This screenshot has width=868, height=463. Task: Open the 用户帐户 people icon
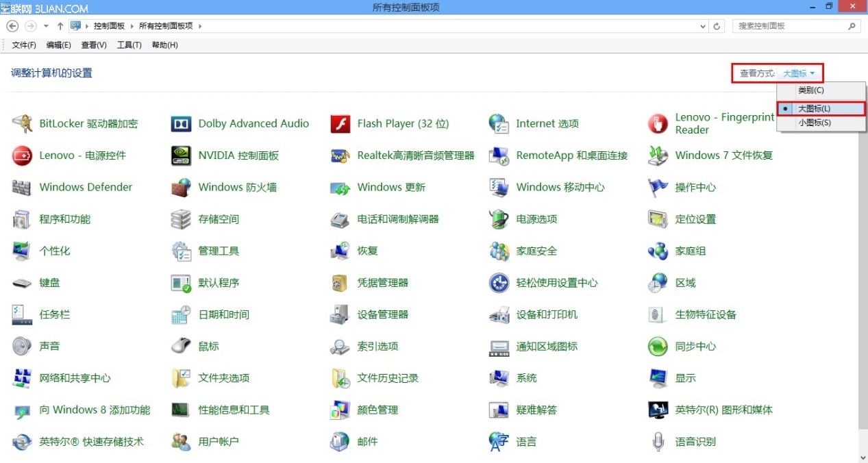point(181,442)
